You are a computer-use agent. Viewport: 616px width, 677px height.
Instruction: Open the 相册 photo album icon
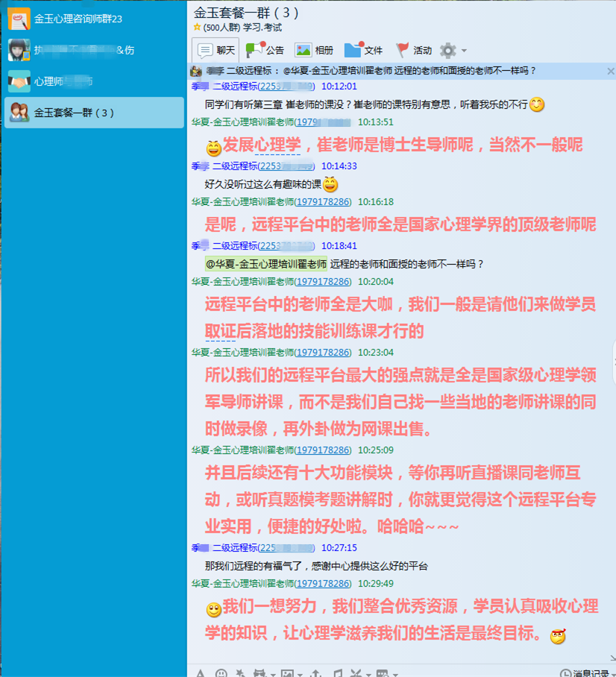(314, 51)
